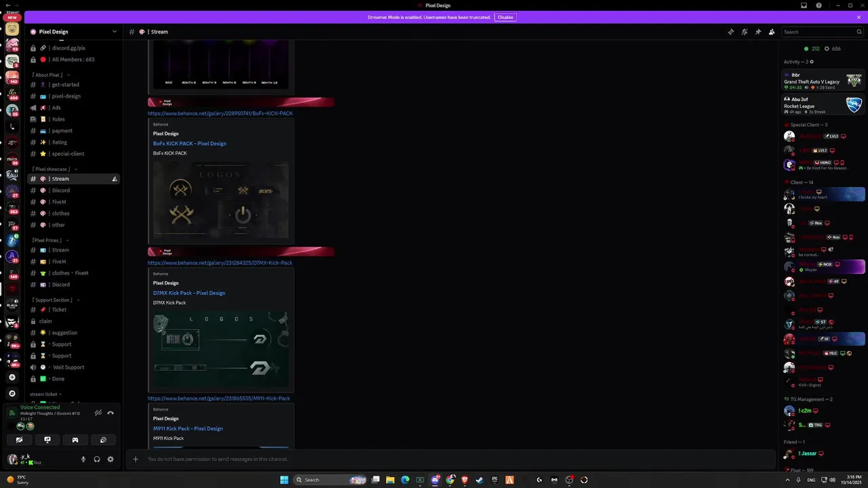The height and width of the screenshot is (488, 868).
Task: Open Brave browser from taskbar
Action: 465,480
